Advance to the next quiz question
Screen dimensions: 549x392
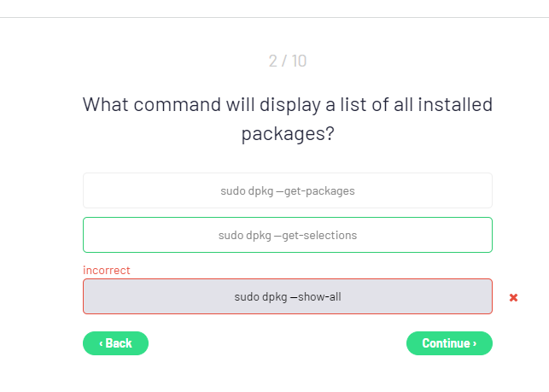[x=449, y=343]
